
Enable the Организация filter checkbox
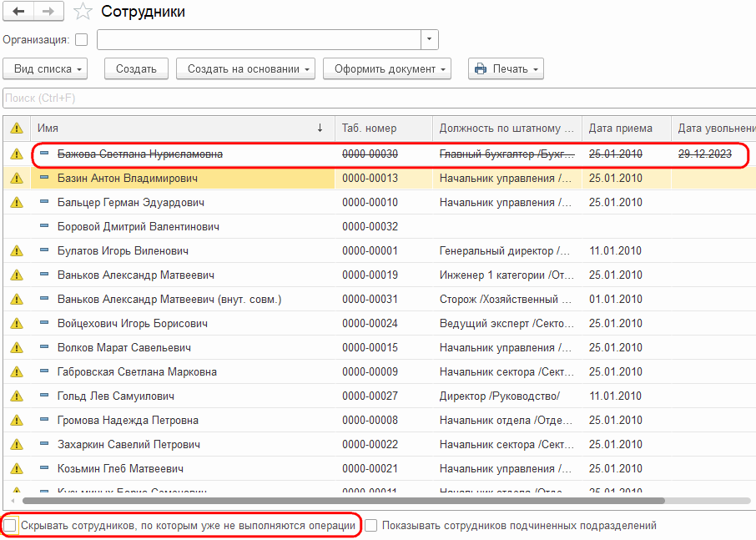tap(82, 39)
